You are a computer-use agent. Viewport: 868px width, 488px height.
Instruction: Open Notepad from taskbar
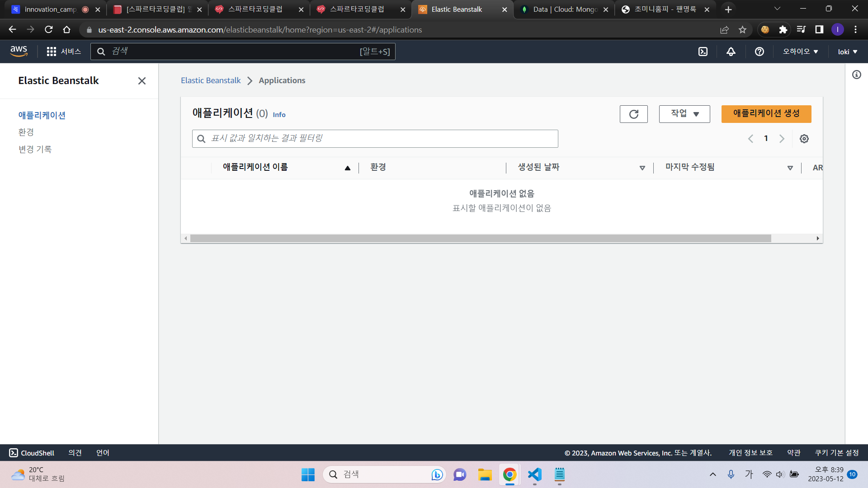click(x=560, y=474)
